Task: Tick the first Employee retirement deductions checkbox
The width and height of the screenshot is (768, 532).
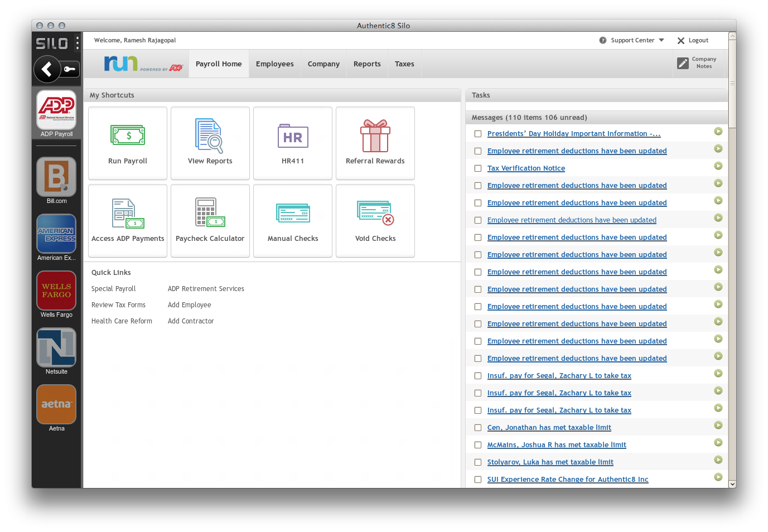Action: [478, 151]
